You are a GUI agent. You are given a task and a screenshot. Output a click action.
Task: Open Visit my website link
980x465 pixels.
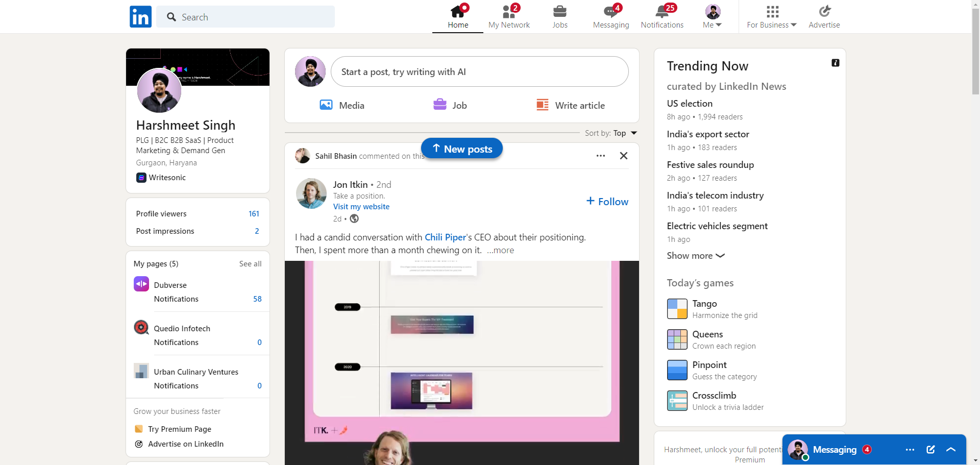pos(361,207)
